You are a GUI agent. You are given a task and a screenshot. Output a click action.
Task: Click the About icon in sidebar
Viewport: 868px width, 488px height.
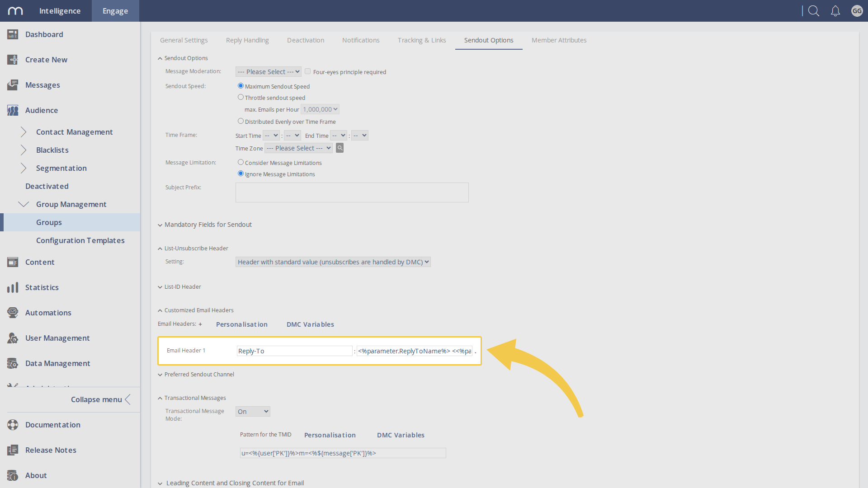point(13,475)
